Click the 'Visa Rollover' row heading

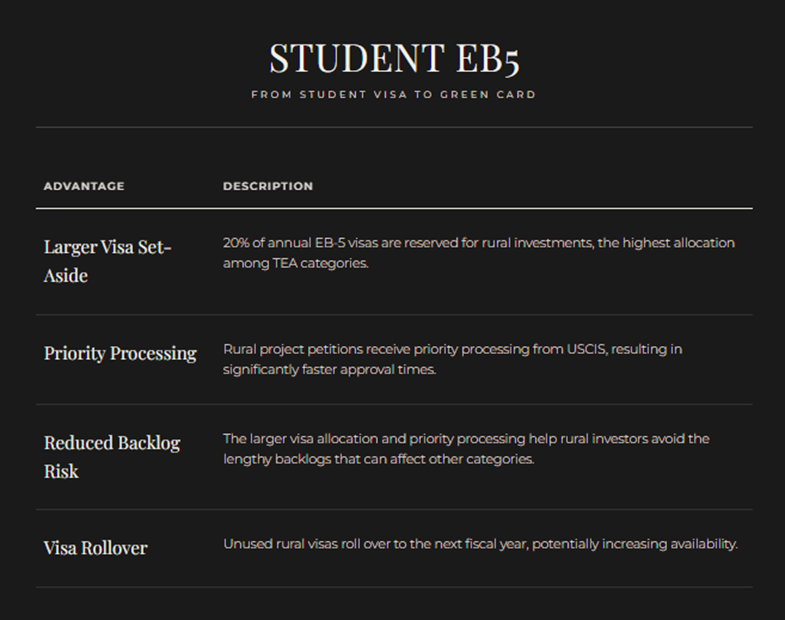(95, 548)
